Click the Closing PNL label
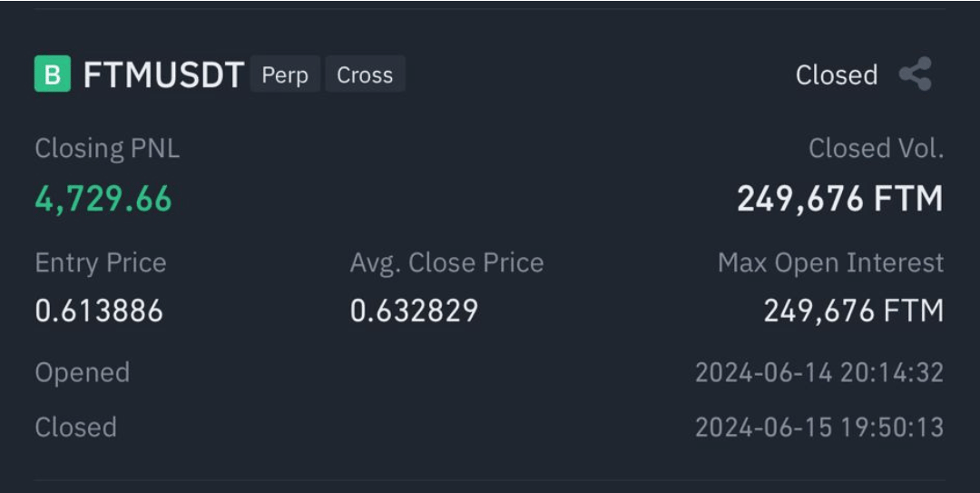This screenshot has height=493, width=980. [107, 149]
